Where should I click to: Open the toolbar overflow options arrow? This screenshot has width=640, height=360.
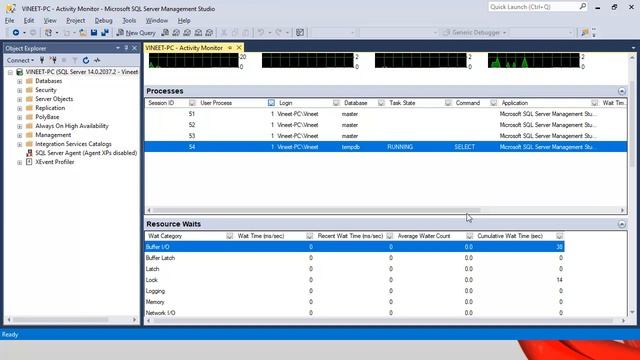click(x=594, y=33)
